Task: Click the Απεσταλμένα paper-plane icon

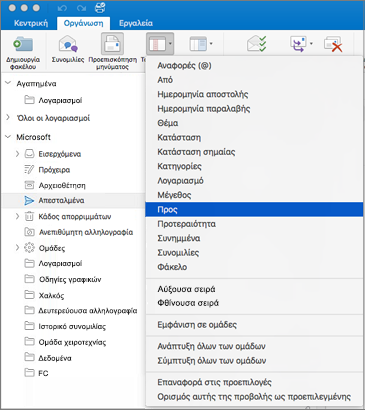Action: 29,200
